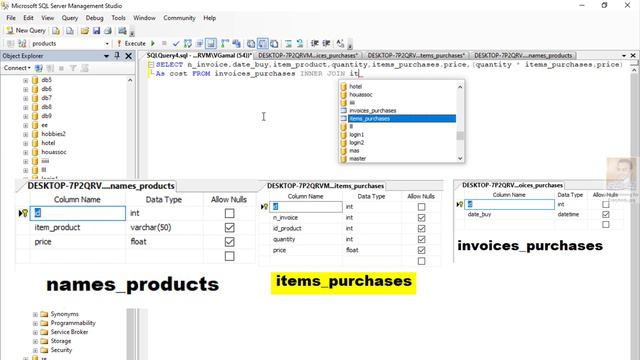Click Connect Object Explorer icon
This screenshot has width=640, height=360.
point(39,68)
